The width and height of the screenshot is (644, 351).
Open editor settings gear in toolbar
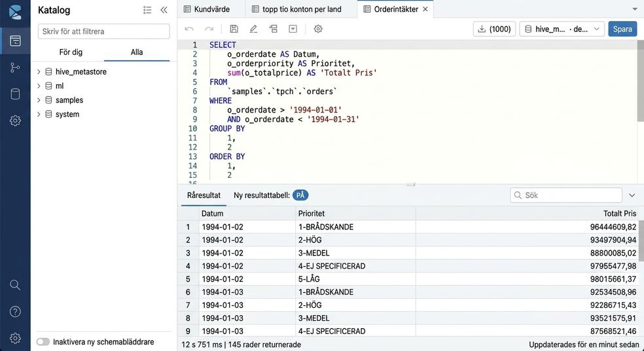(318, 29)
